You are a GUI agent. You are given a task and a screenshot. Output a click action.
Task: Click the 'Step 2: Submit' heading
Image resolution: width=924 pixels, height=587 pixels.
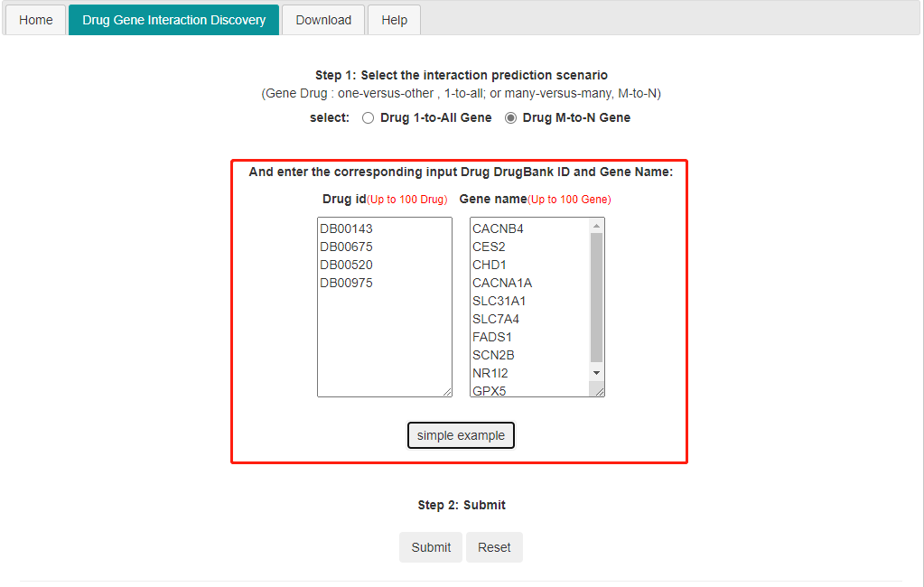pyautogui.click(x=462, y=505)
